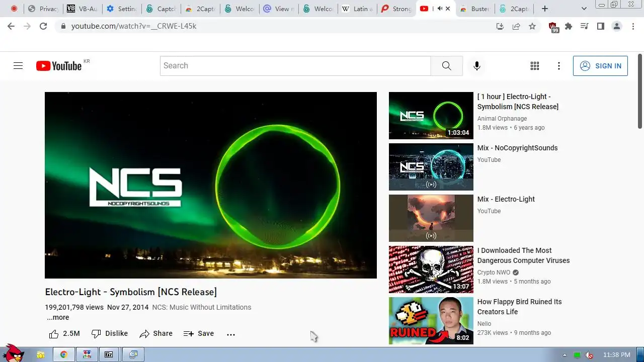Open Mix - NoCopyrightSounds thumbnail
Screen dimensions: 644x362
431,167
